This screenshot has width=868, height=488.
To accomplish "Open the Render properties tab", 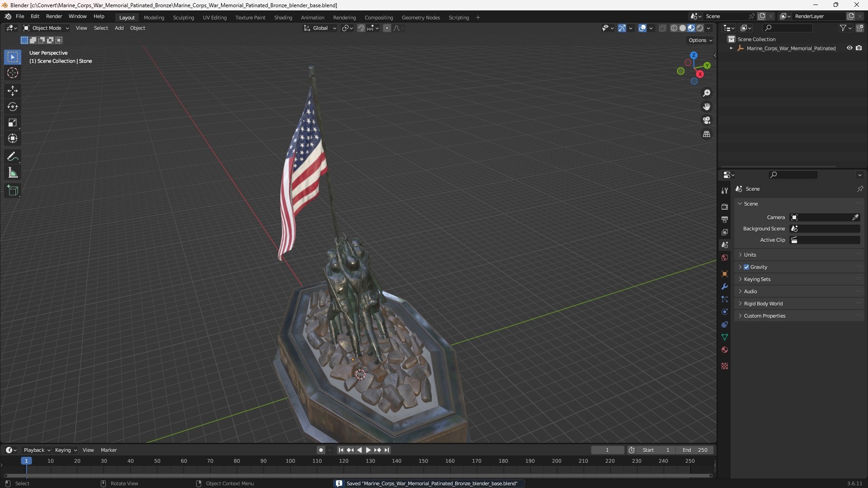I will click(x=725, y=206).
